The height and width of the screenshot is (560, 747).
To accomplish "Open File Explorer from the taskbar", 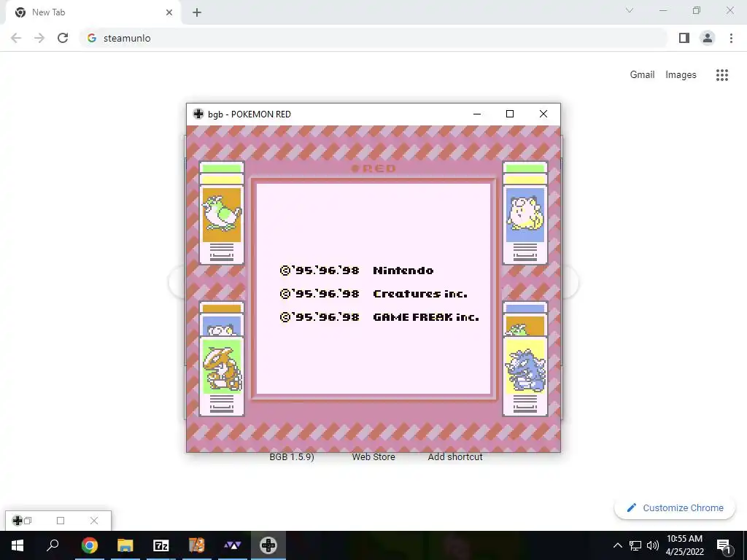I will click(125, 545).
